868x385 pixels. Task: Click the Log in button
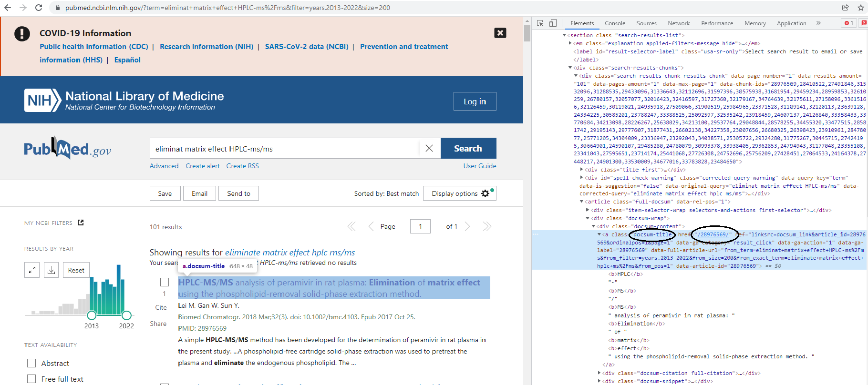pyautogui.click(x=475, y=101)
